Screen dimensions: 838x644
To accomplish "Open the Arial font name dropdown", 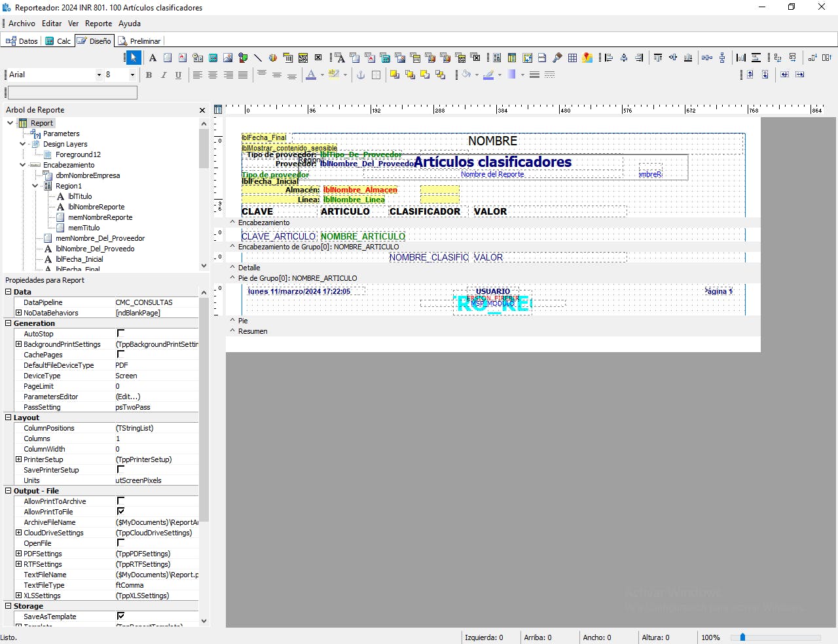I will 99,75.
